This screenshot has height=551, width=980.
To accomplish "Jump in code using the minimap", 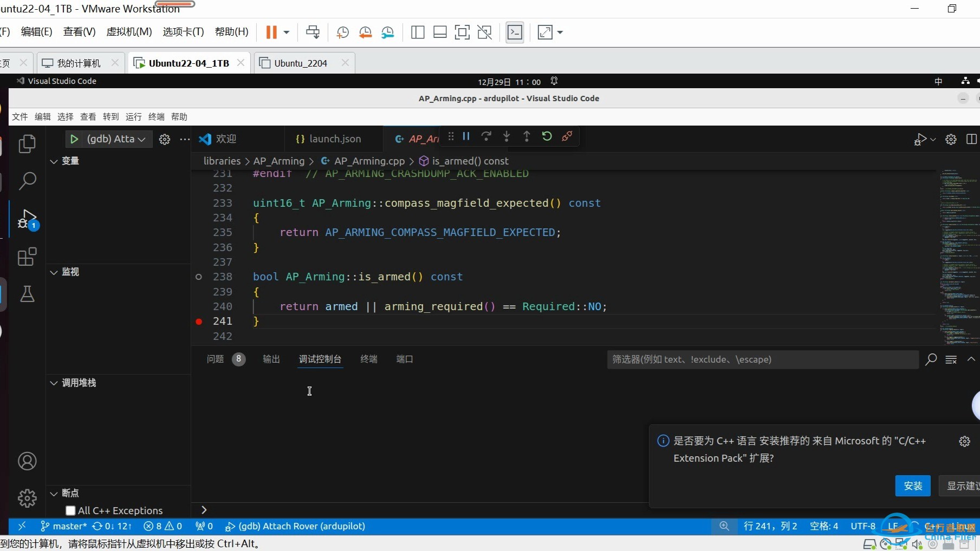I will [959, 257].
